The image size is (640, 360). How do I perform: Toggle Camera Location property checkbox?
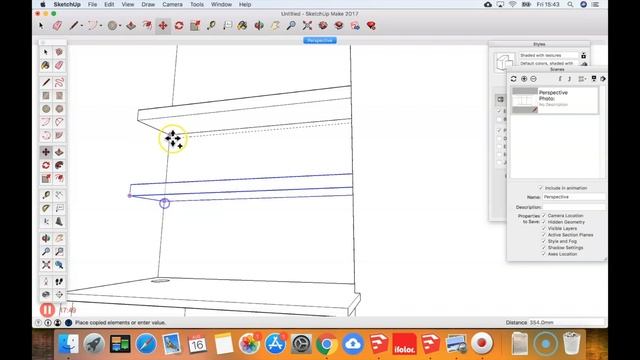coord(544,216)
